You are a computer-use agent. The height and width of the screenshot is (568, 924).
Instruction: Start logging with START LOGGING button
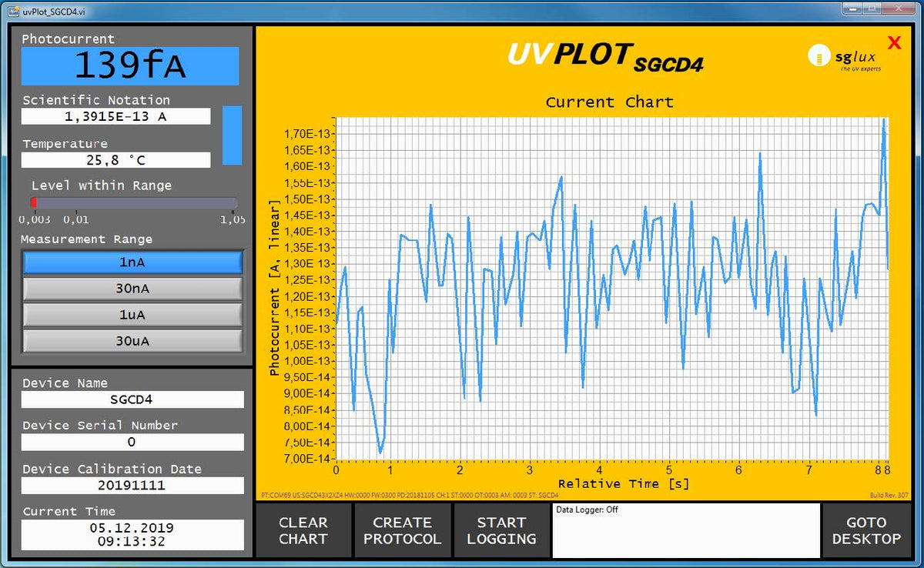click(501, 531)
